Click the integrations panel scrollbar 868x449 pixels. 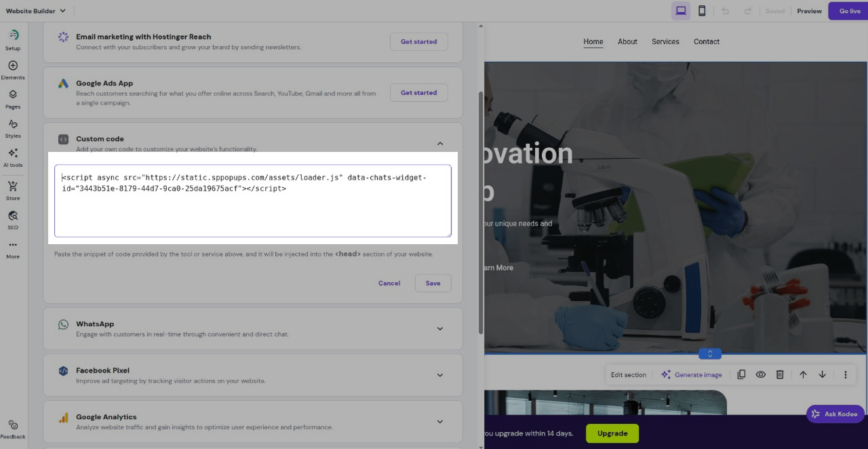(x=481, y=214)
